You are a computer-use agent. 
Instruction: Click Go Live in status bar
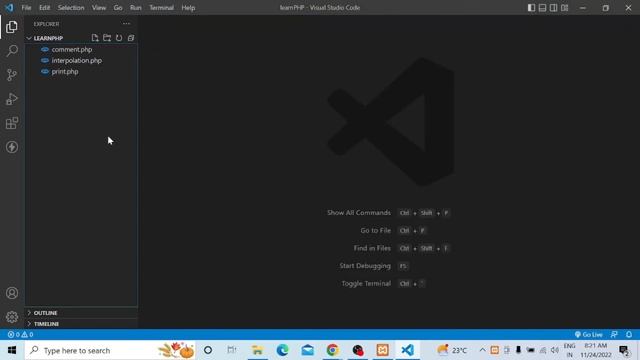(x=588, y=334)
